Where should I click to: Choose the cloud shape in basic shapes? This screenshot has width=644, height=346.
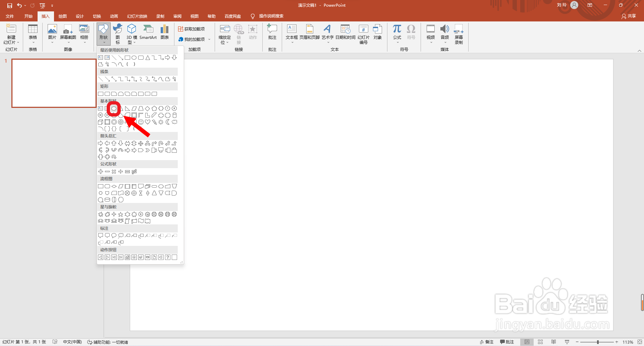click(174, 122)
